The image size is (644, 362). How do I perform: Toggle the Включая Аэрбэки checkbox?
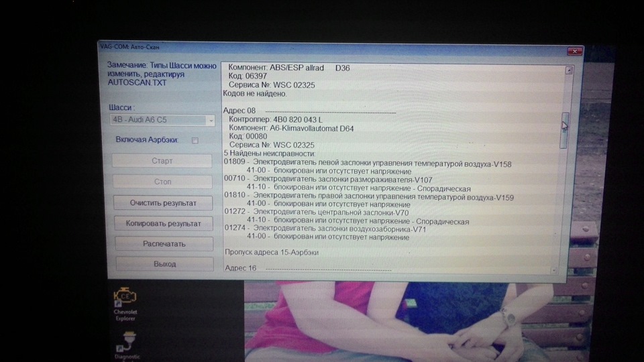point(195,140)
